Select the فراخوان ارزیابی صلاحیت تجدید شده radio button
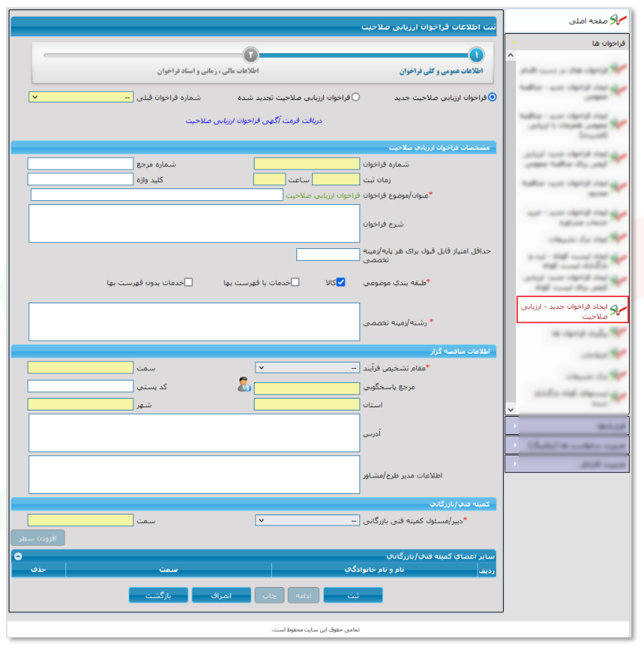This screenshot has height=650, width=644. (356, 97)
